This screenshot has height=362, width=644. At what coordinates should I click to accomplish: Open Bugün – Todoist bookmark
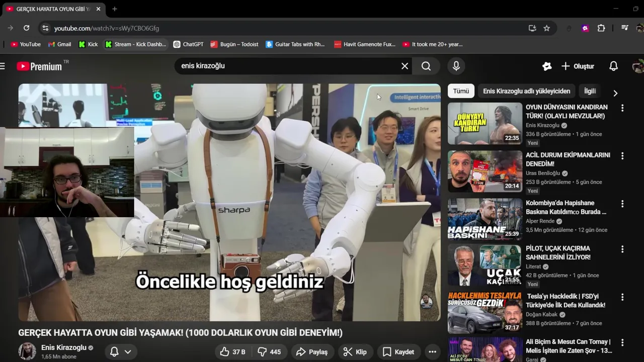click(234, 44)
